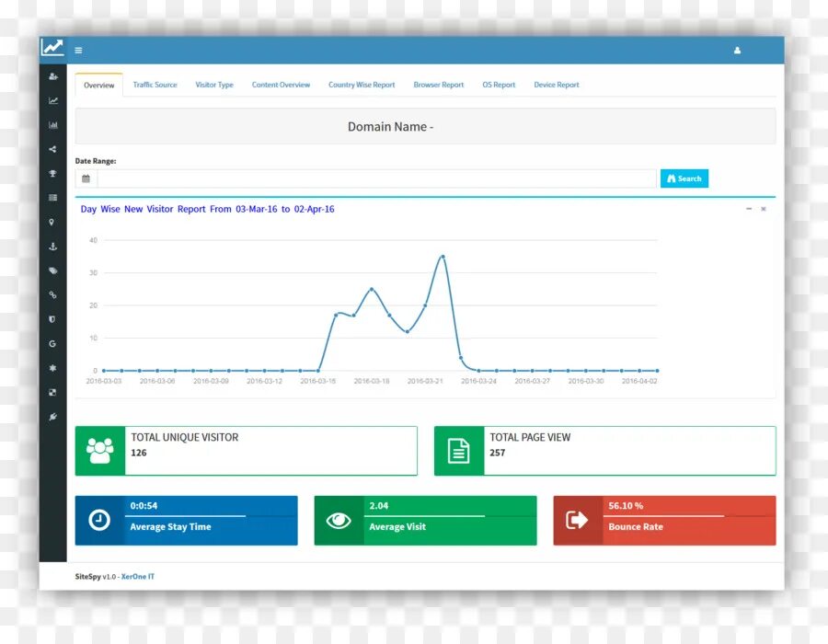
Task: Open the Device Report tab
Action: [556, 85]
